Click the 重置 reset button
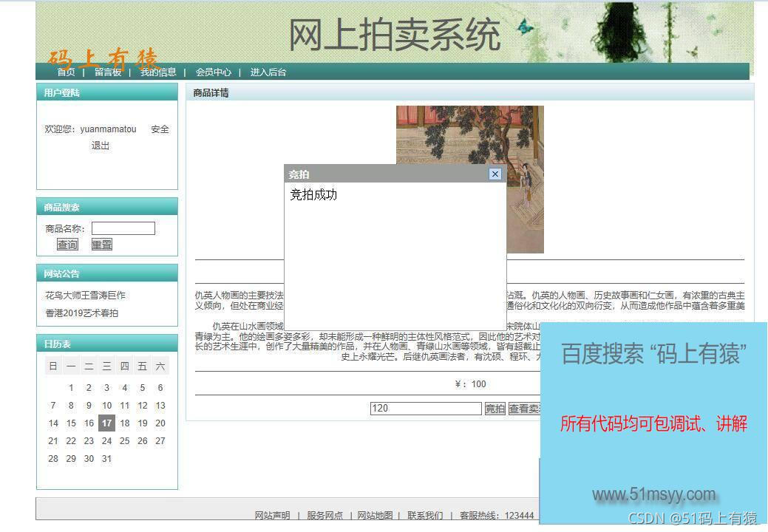Viewport: 768px width, 532px height. tap(102, 245)
